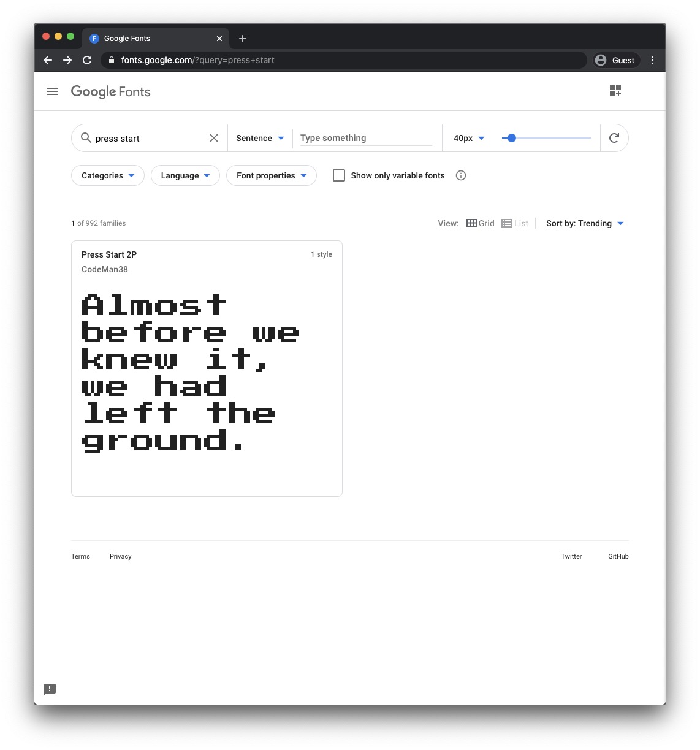Select the Google Fonts browser tab
This screenshot has height=750, width=700.
click(153, 38)
